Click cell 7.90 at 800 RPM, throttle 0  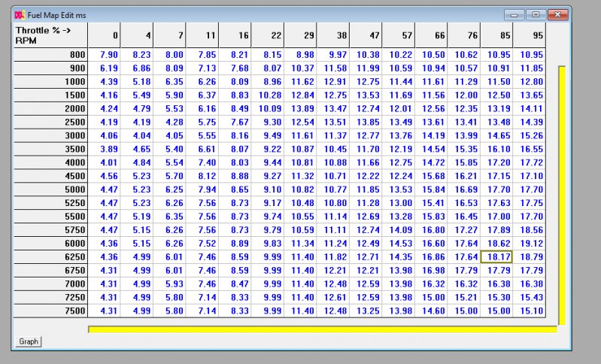(x=105, y=55)
